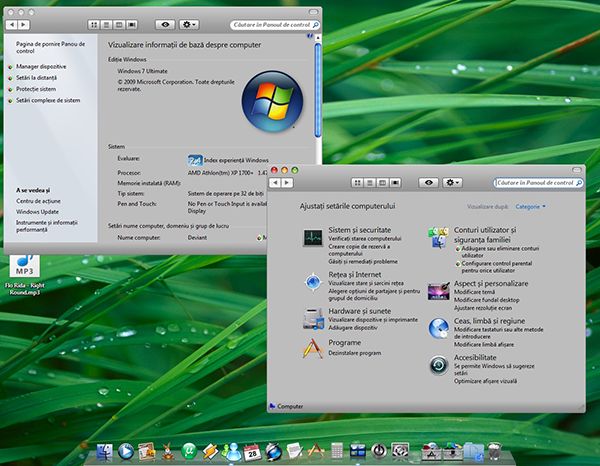Open the Calculator dock icon
600x466 pixels.
(x=337, y=451)
